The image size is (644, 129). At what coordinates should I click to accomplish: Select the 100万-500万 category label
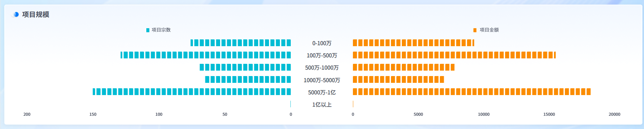(322, 55)
